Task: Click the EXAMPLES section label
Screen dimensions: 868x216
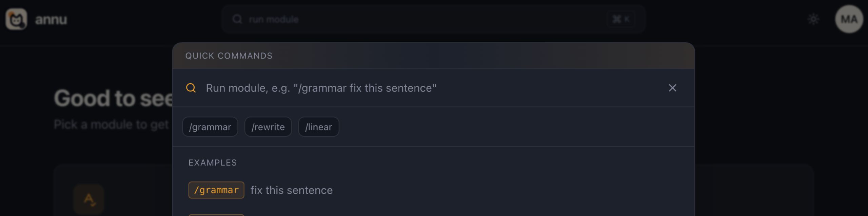Action: tap(213, 163)
